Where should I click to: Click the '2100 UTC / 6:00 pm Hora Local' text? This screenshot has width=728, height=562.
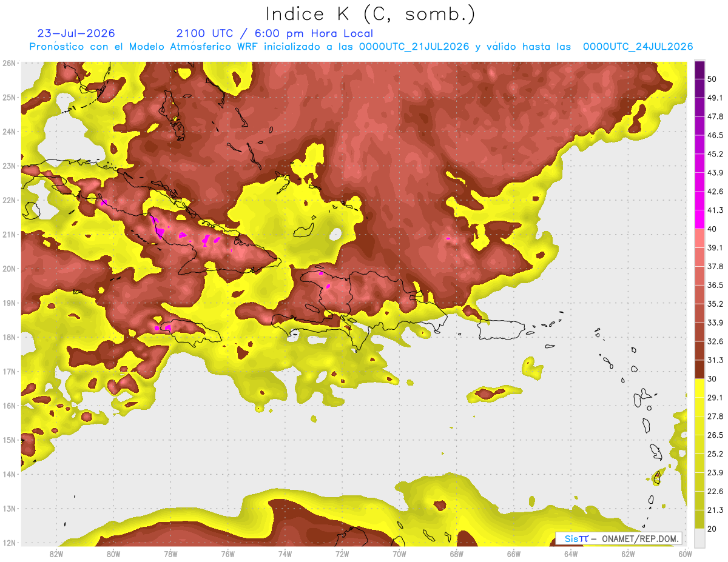(274, 33)
